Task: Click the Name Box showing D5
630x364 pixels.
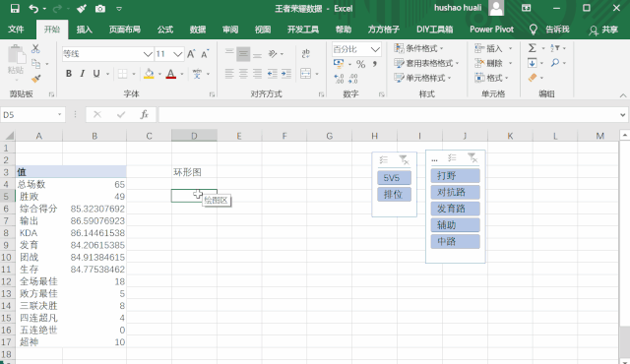Action: click(32, 115)
